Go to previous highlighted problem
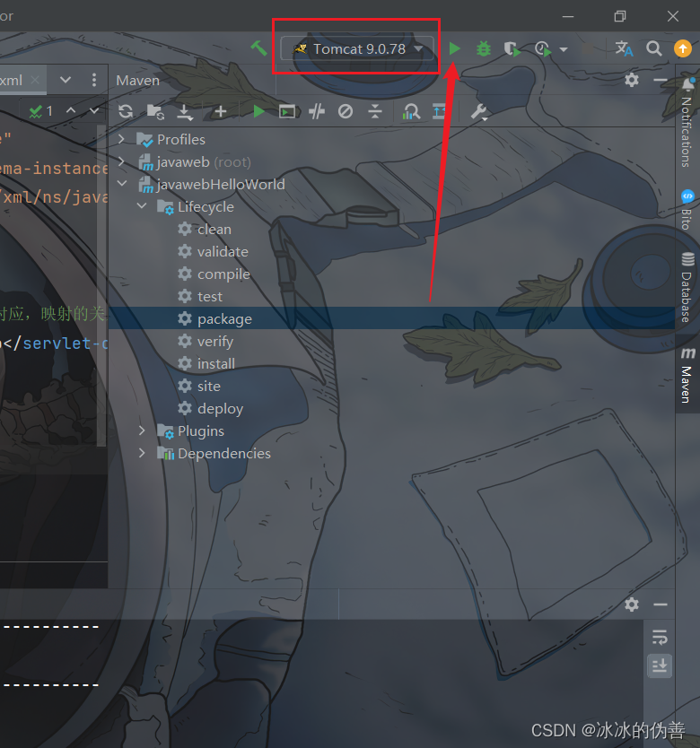The width and height of the screenshot is (700, 748). [x=71, y=110]
